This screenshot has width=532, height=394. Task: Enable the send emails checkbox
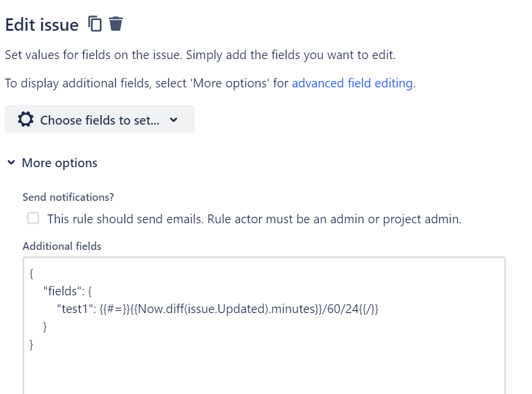33,218
